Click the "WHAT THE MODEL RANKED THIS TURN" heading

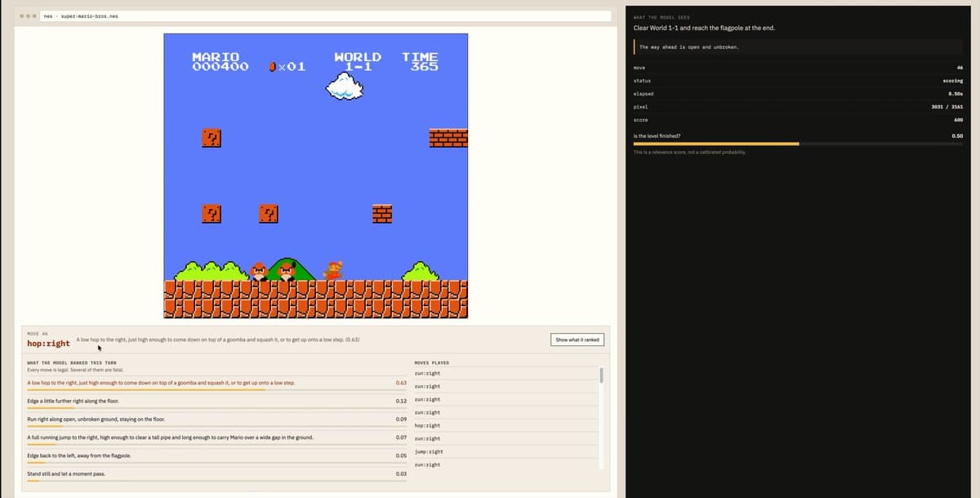point(72,362)
